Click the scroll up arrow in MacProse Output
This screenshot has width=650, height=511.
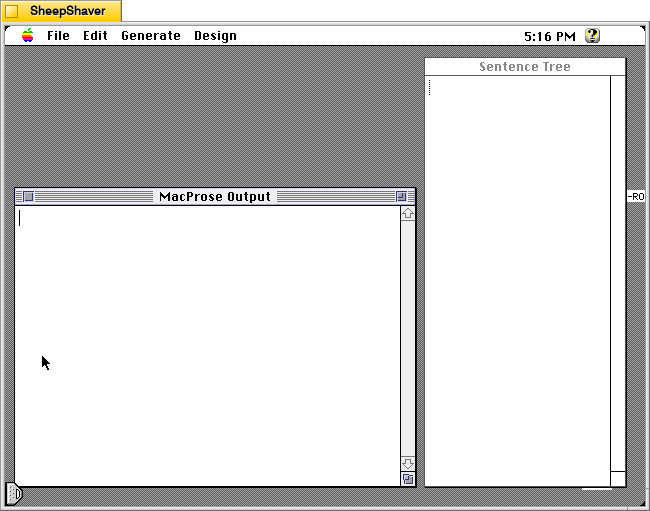pyautogui.click(x=408, y=213)
